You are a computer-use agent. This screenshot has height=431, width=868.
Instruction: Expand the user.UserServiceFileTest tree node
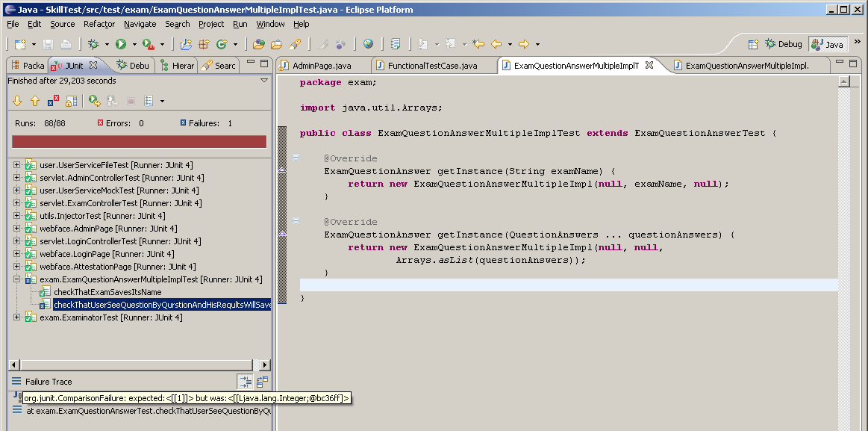[x=16, y=164]
